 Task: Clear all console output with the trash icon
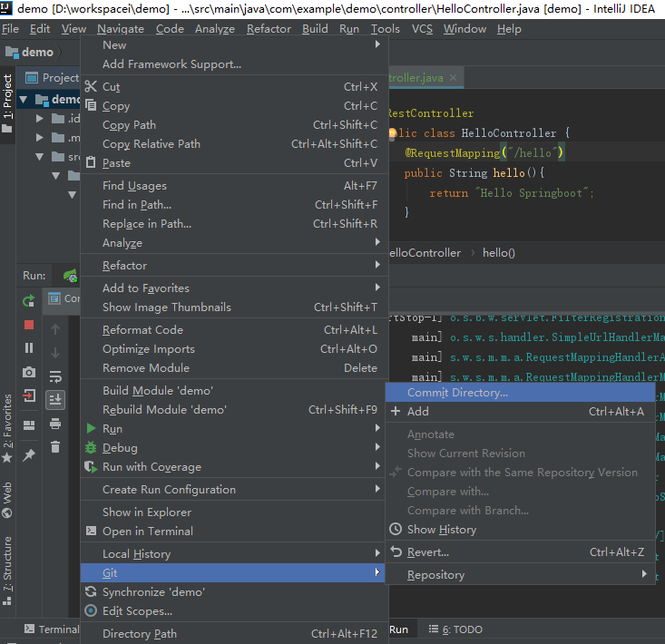coord(55,446)
